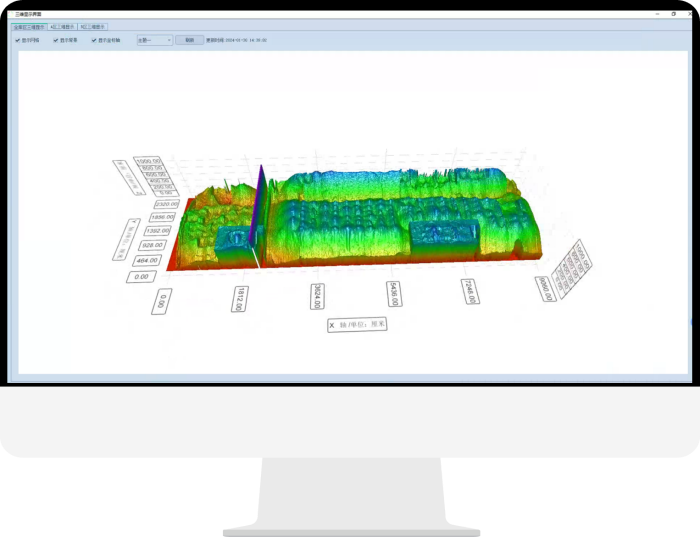Open the A区三维显示 tab
Image resolution: width=700 pixels, height=537 pixels.
[x=63, y=27]
